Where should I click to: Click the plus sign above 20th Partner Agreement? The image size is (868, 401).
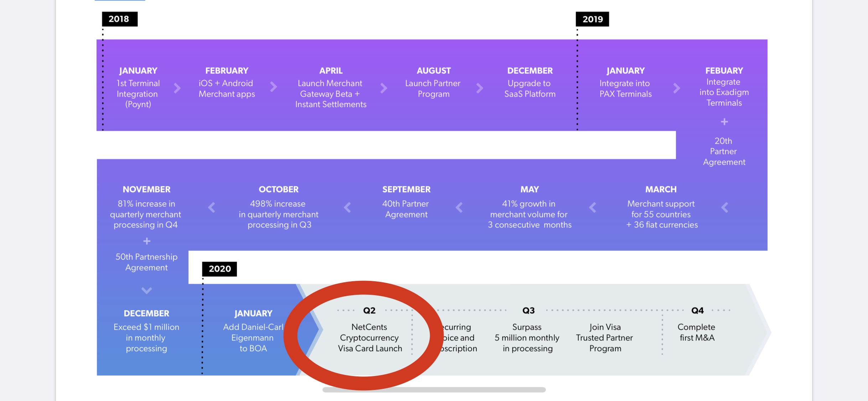point(724,122)
